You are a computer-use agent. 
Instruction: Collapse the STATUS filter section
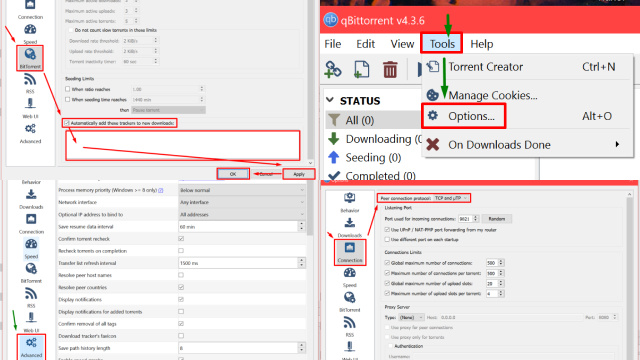coord(330,100)
